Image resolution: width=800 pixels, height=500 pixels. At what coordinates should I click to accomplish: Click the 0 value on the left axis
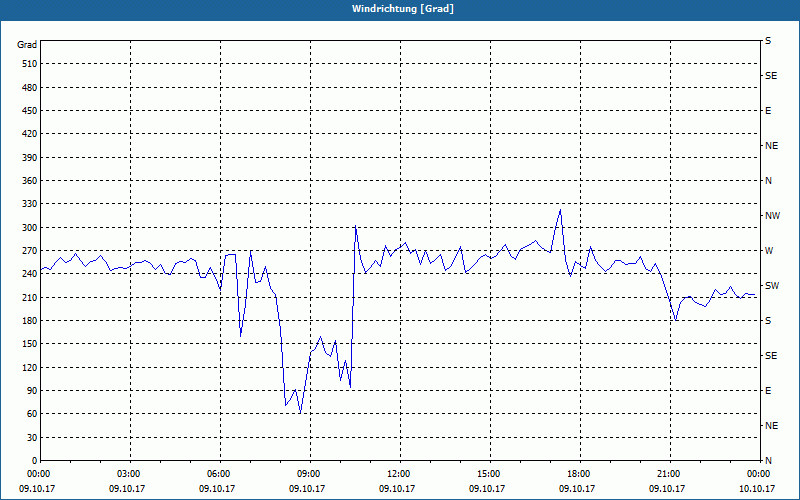(34, 461)
